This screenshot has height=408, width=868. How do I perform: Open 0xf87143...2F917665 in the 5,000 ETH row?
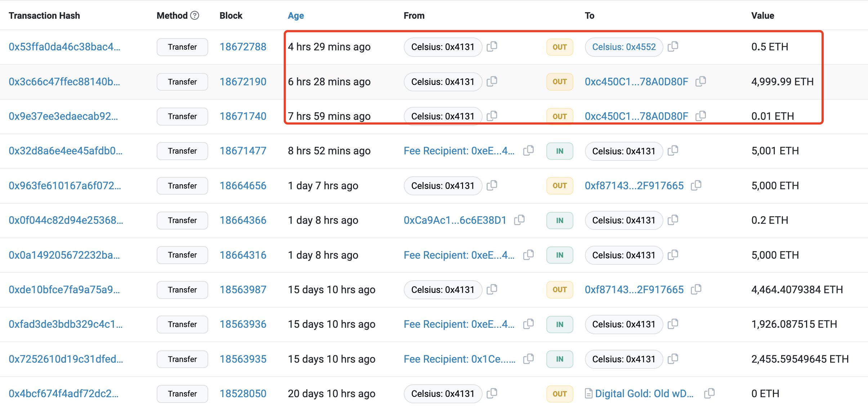point(634,186)
